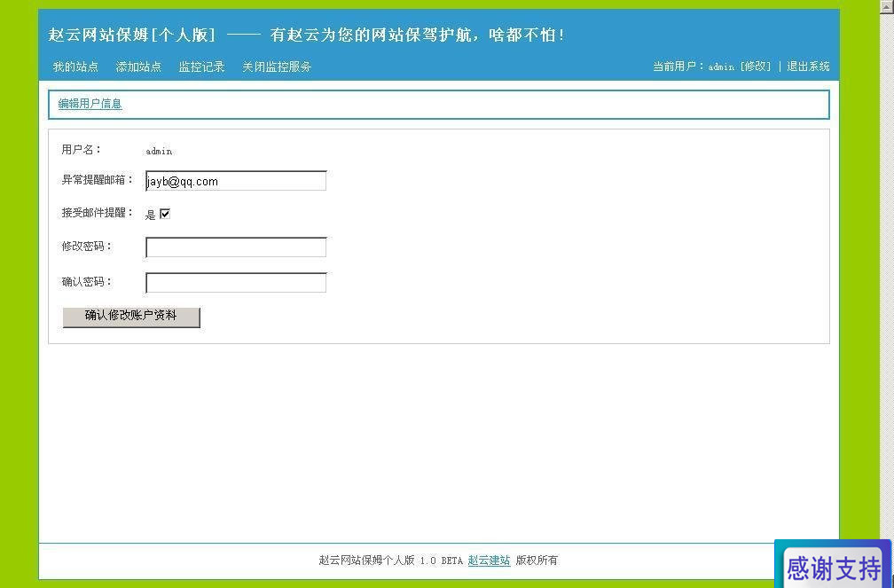
Task: Click the 用户名： label
Action: coord(82,149)
